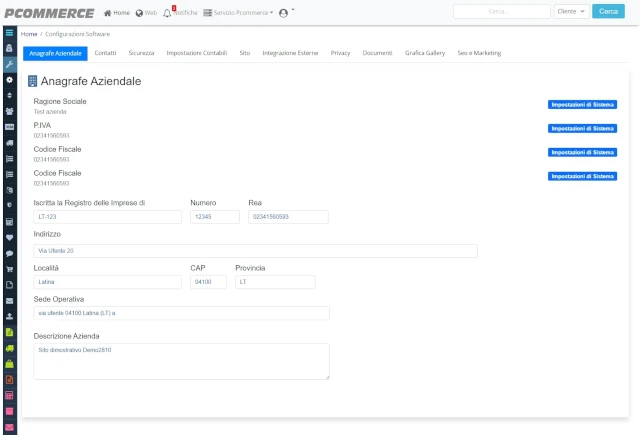Open the Notifiche bell icon
The image size is (640, 435).
[x=167, y=13]
